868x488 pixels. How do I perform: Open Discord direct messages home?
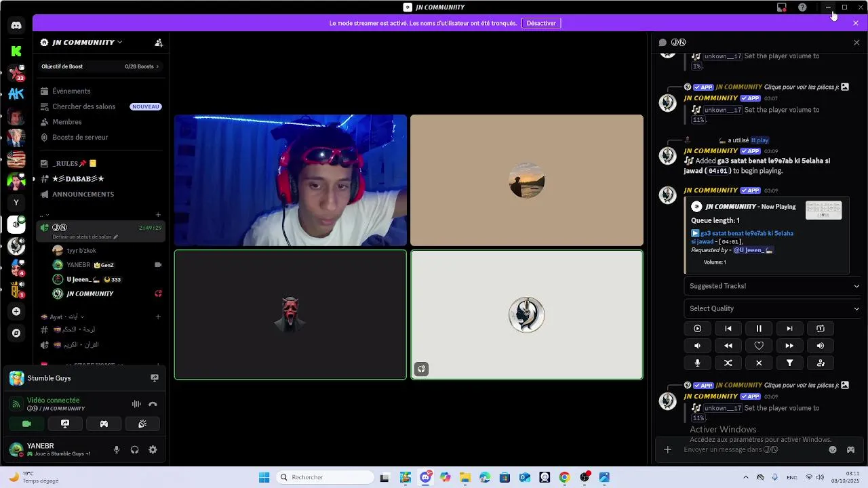click(x=16, y=26)
